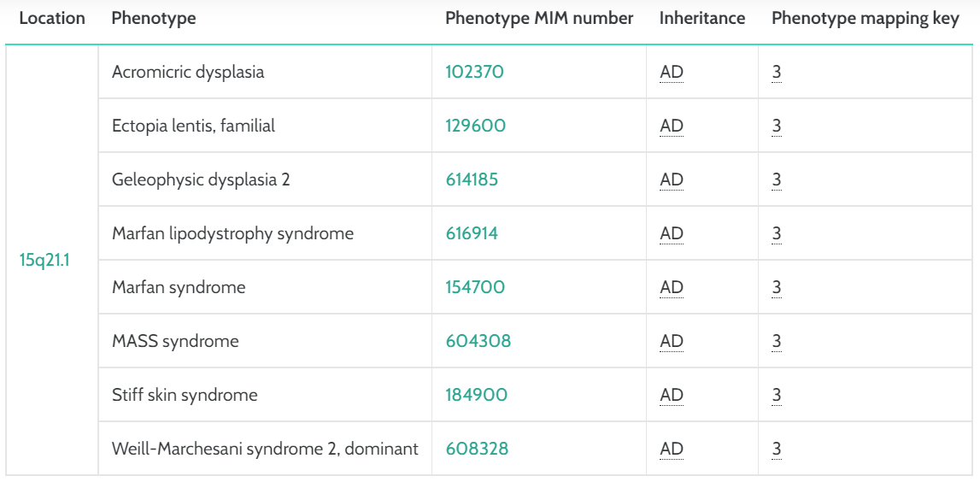Viewport: 980px width, 482px height.
Task: Open Stiff skin syndrome MIM 184900
Action: click(x=476, y=395)
